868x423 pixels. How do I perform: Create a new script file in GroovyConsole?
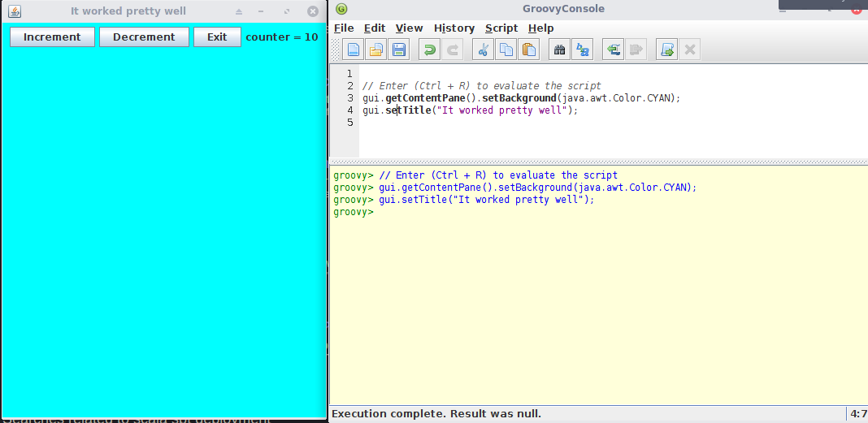coord(354,50)
